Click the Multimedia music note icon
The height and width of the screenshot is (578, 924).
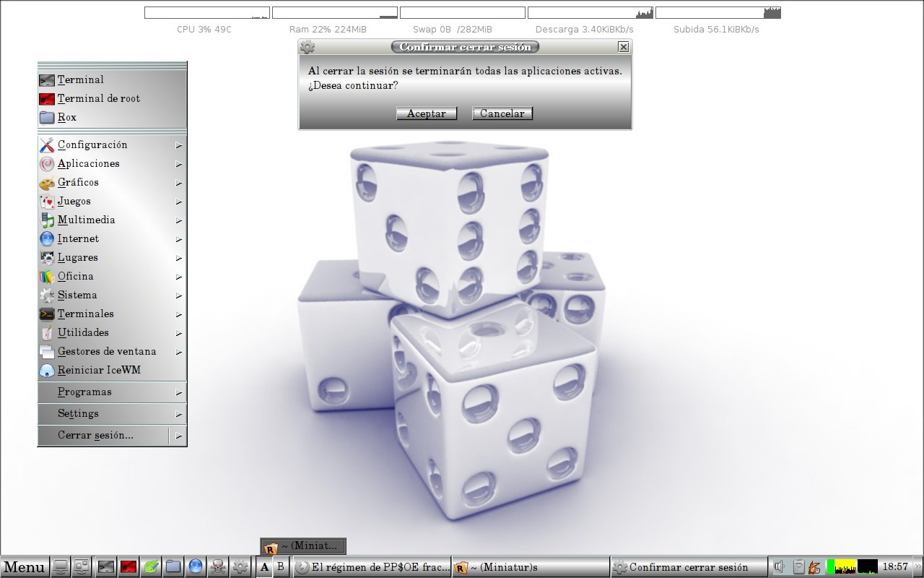click(47, 220)
